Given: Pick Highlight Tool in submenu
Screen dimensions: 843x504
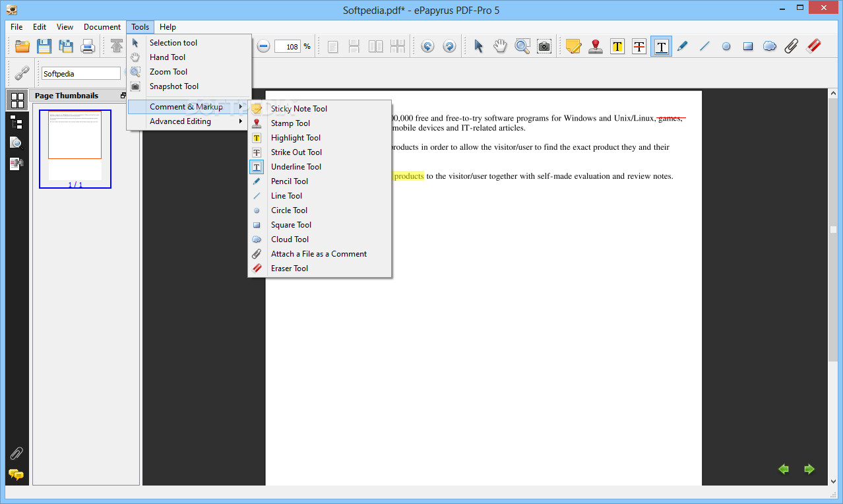Looking at the screenshot, I should coord(320,138).
